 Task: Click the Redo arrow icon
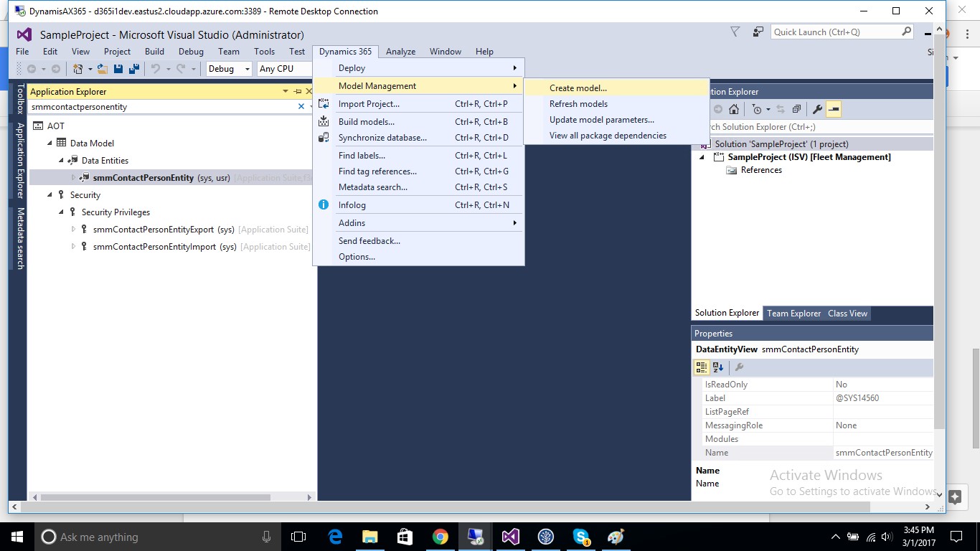point(181,69)
